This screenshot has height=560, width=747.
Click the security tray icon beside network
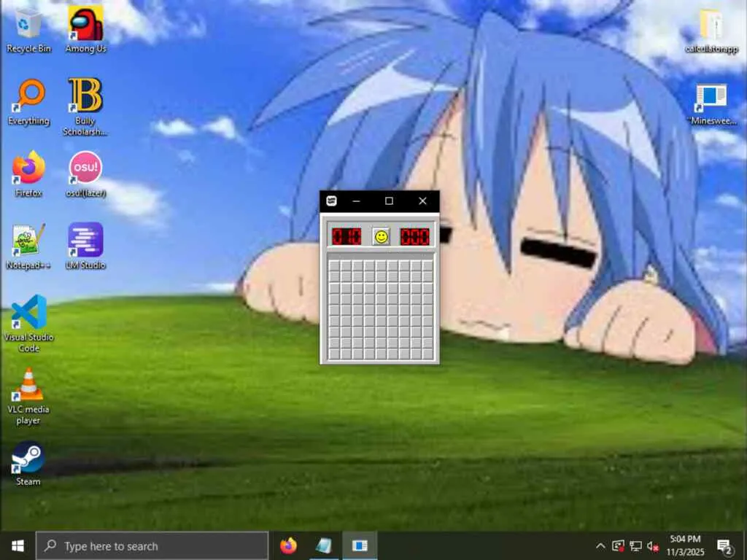pos(618,545)
